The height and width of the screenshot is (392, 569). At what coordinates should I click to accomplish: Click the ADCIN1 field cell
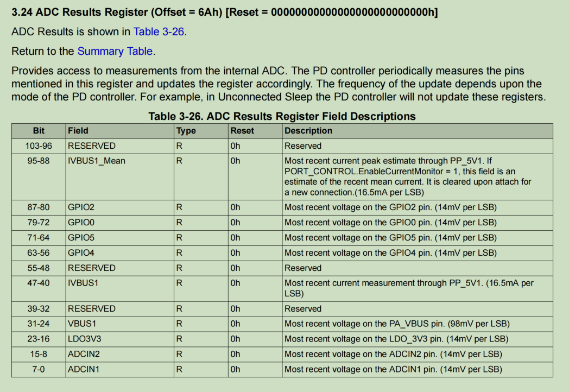click(120, 370)
